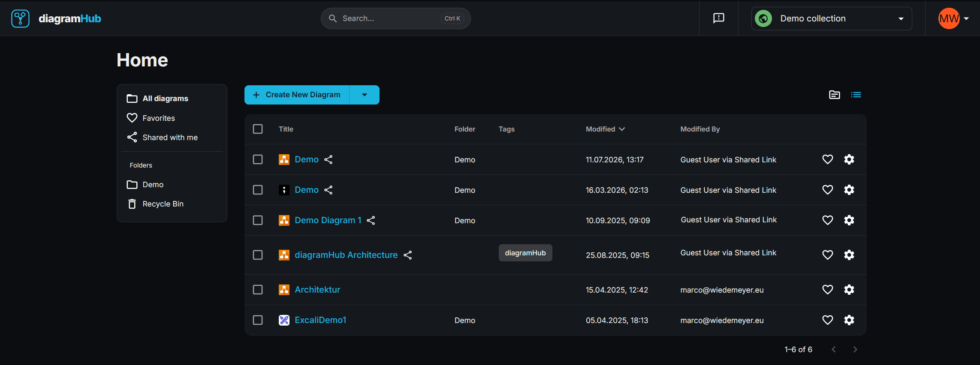
Task: Click the Demo collection globe icon
Action: 763,18
